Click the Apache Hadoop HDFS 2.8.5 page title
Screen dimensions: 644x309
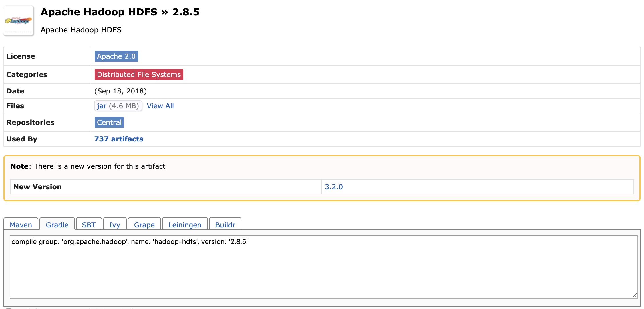pyautogui.click(x=120, y=12)
